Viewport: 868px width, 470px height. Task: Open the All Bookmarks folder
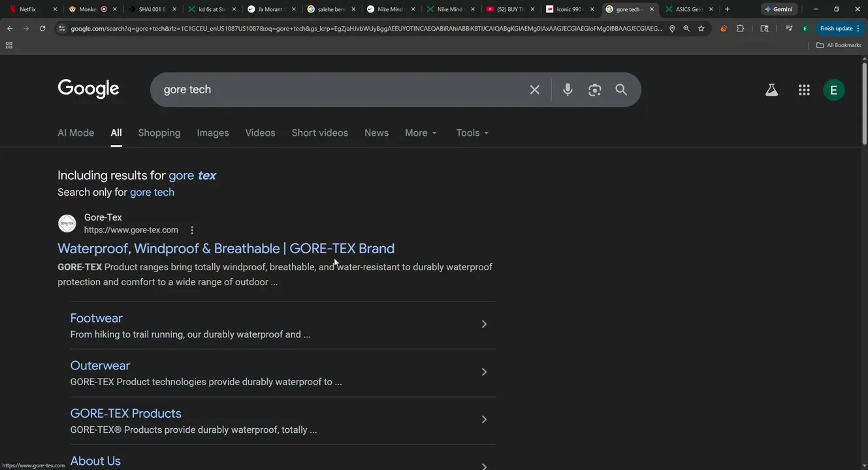coord(839,45)
